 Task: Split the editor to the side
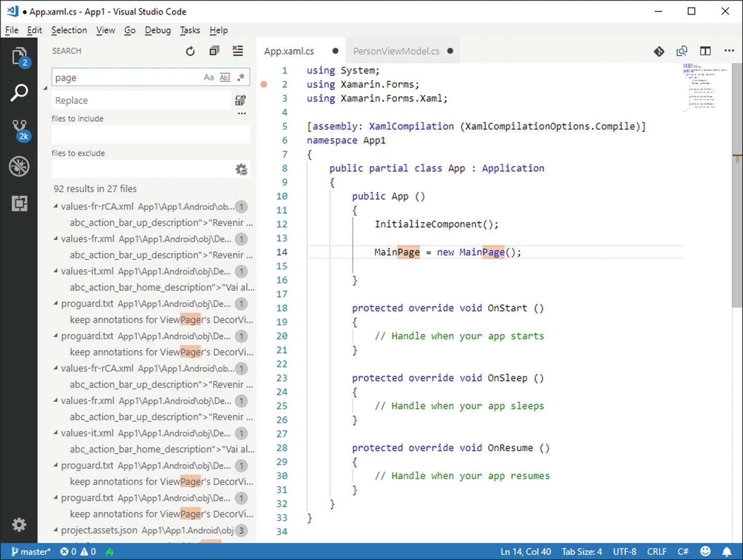point(705,51)
